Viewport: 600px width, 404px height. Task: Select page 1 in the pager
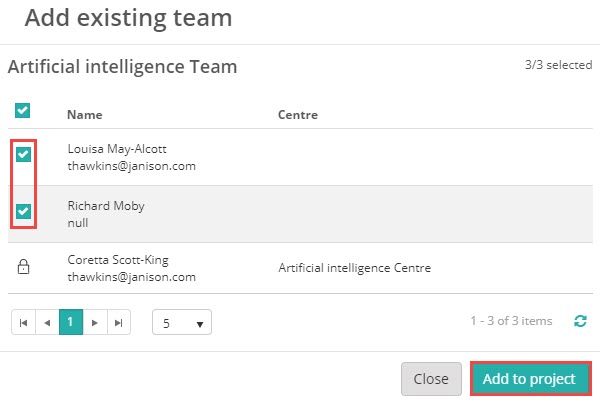pyautogui.click(x=71, y=322)
